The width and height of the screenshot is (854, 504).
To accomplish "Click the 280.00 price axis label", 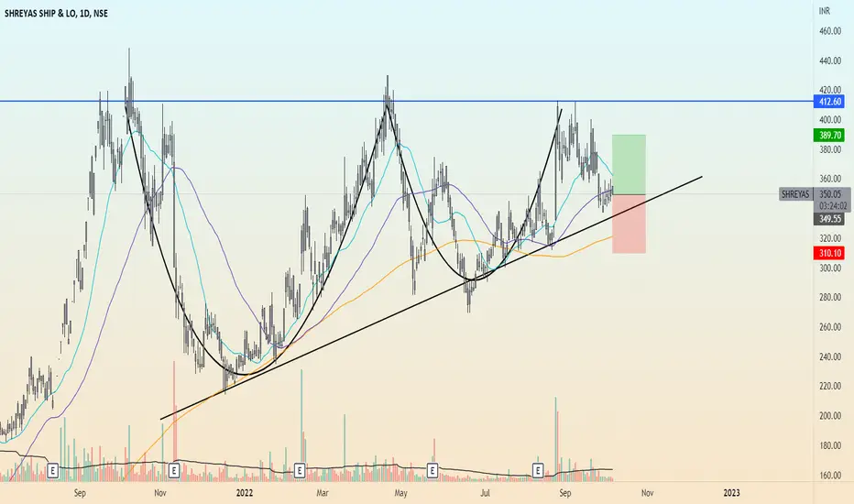I will pos(830,298).
